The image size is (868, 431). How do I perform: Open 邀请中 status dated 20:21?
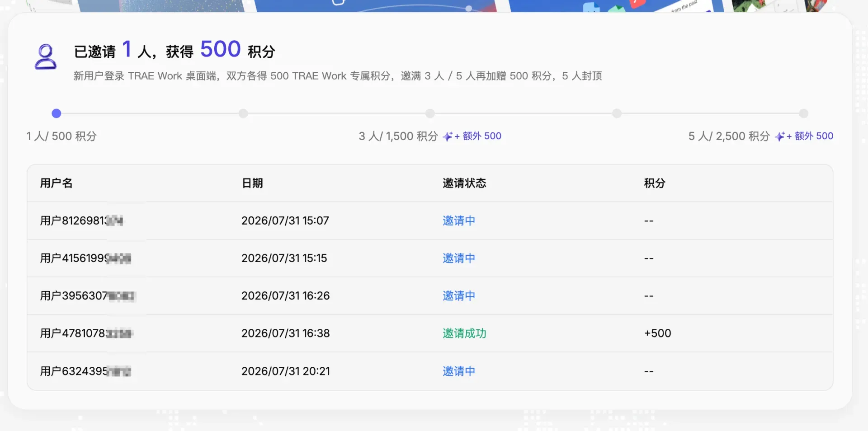(x=459, y=371)
